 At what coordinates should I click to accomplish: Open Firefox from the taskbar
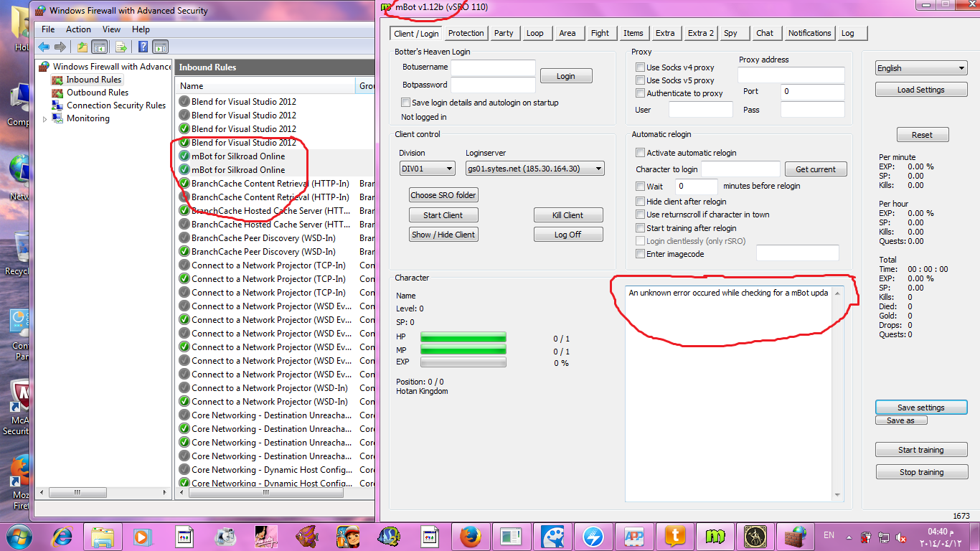pos(470,536)
